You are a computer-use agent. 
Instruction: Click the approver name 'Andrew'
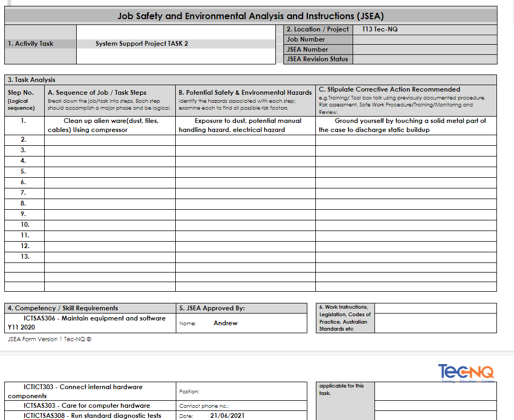coord(225,323)
